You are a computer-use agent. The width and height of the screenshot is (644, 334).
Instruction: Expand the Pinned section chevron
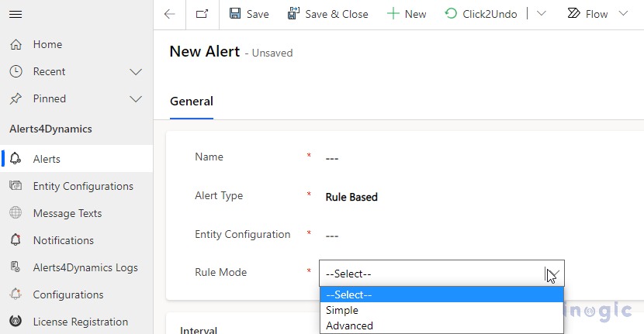(x=136, y=99)
